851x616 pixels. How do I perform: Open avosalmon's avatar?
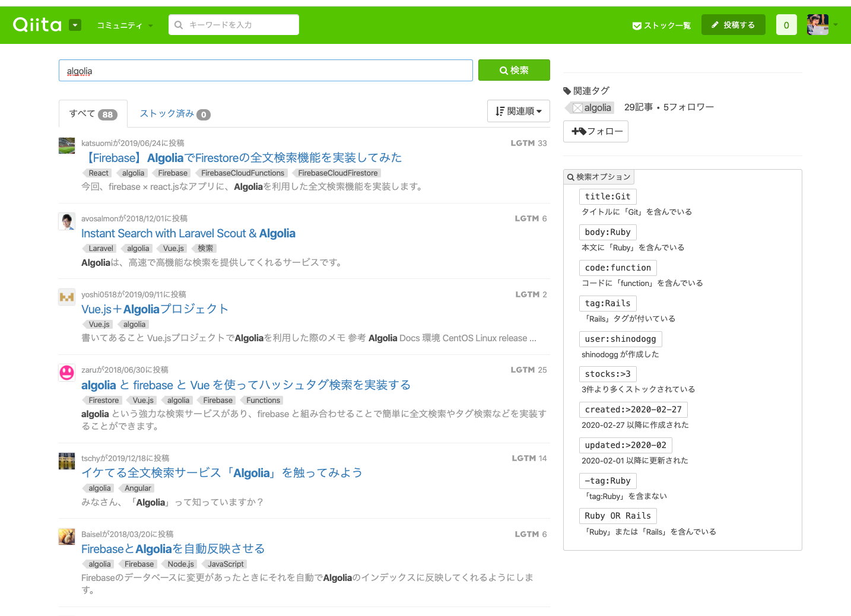pos(66,221)
